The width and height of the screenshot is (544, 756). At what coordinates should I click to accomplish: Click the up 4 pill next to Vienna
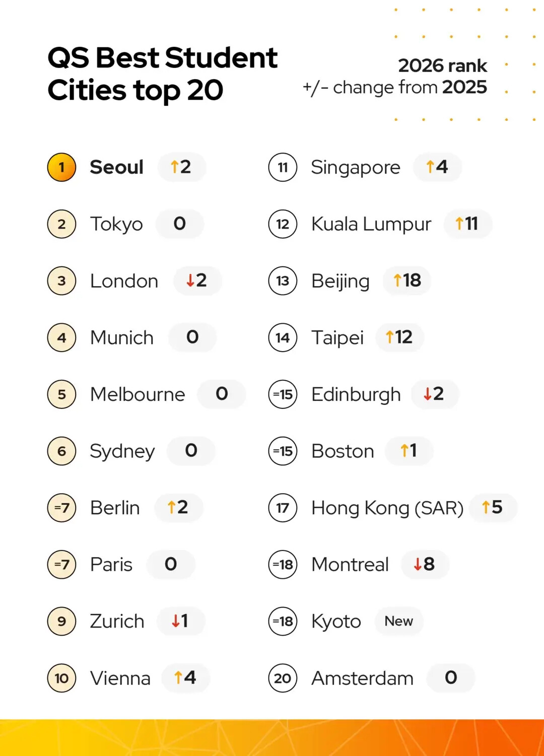[x=185, y=677]
